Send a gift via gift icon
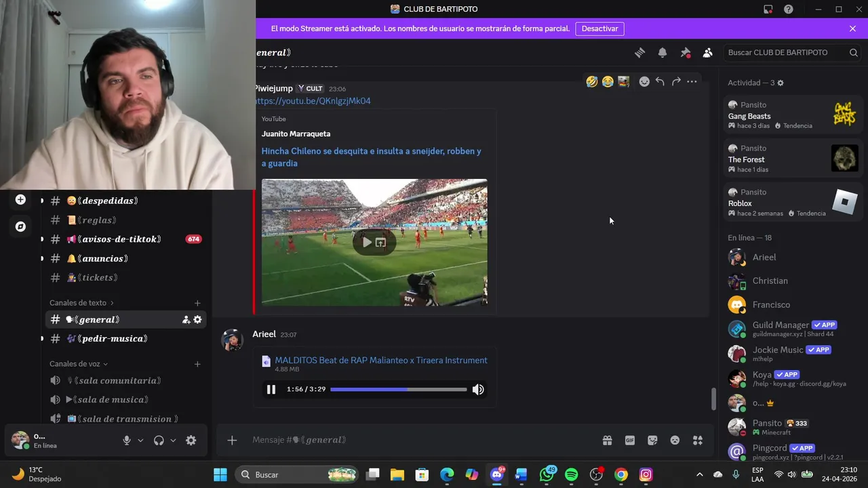Screen dimensions: 868x488 (x=608, y=441)
